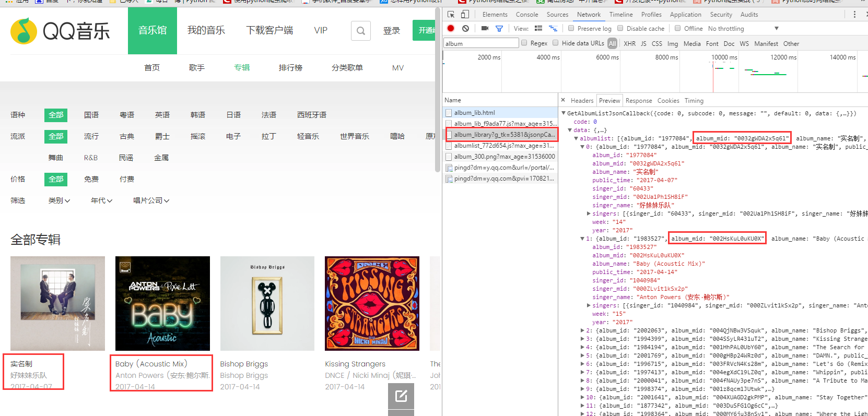The image size is (868, 416).
Task: Select 摇滚 genre filter
Action: [x=198, y=136]
